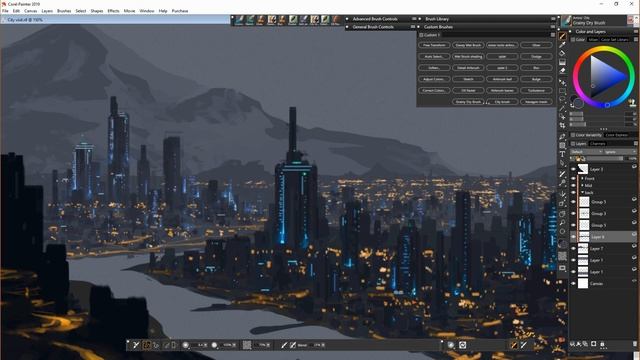Image resolution: width=640 pixels, height=360 pixels.
Task: Click the Oil Pastel custom brush button
Action: (468, 91)
